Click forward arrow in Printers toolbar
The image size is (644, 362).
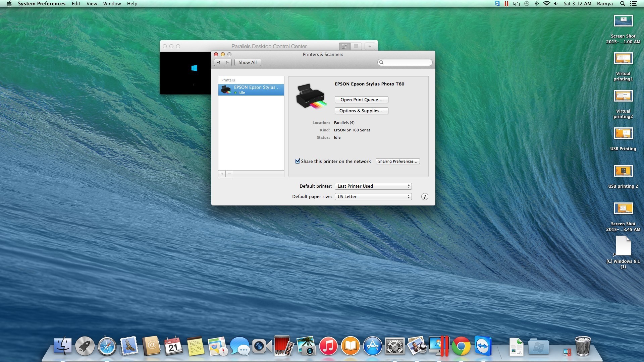[x=227, y=62]
